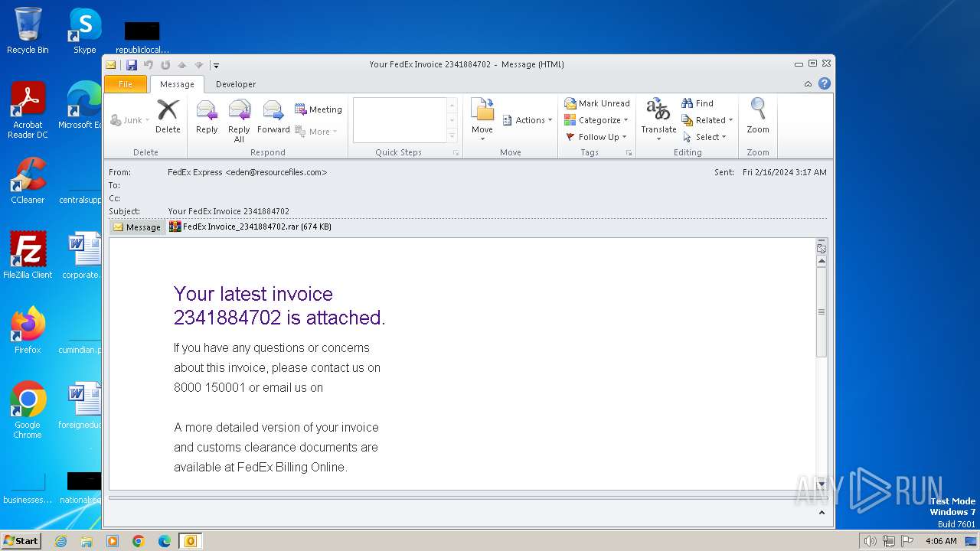Expand the Junk dropdown
The height and width of the screenshot is (551, 980).
coord(130,120)
